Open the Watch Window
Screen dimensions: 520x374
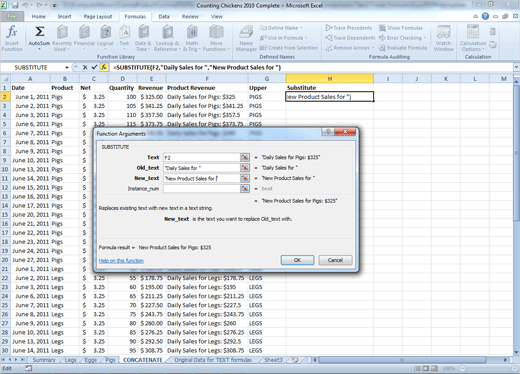point(443,38)
